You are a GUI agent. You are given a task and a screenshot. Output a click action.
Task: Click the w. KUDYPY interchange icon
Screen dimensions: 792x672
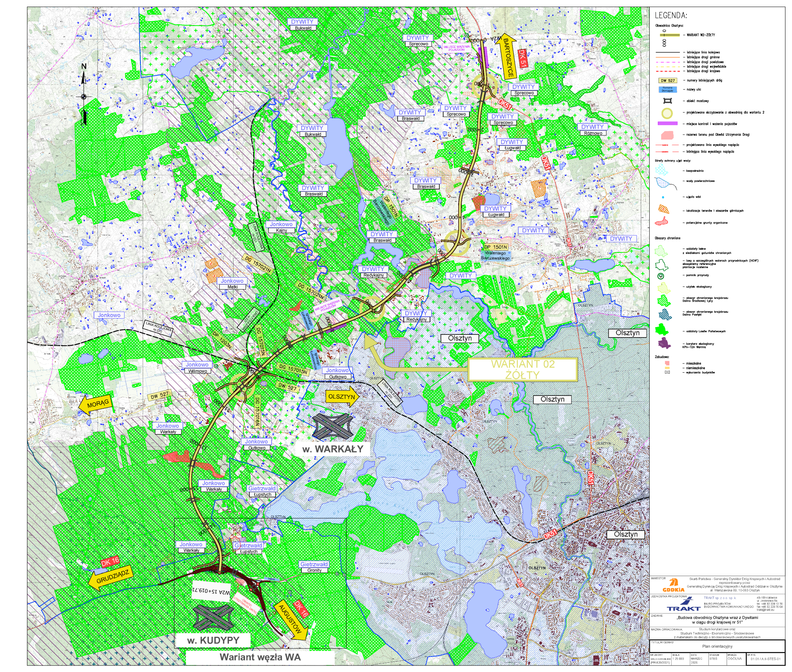pos(213,617)
